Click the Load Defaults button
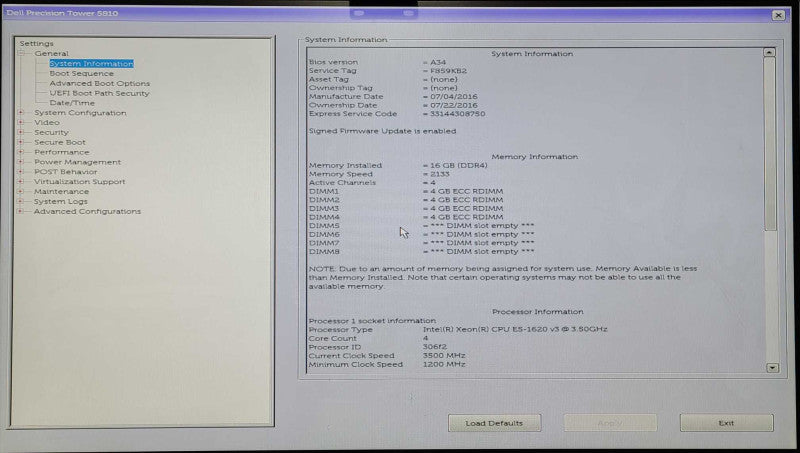 click(494, 423)
